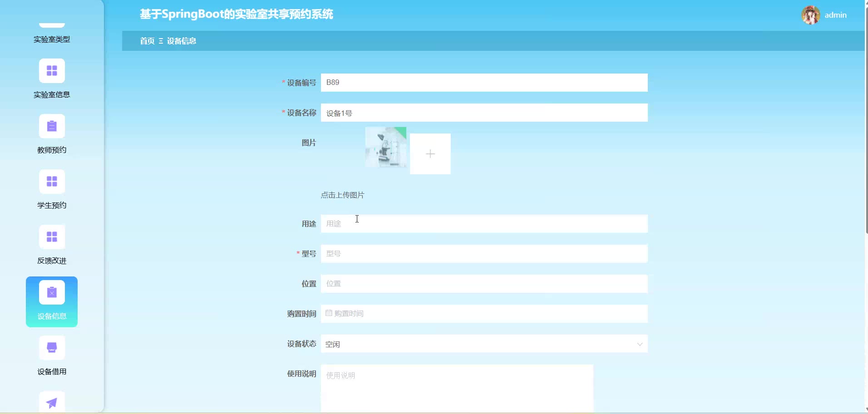
Task: Open the 设备状态 select showing 空闲
Action: [x=484, y=344]
